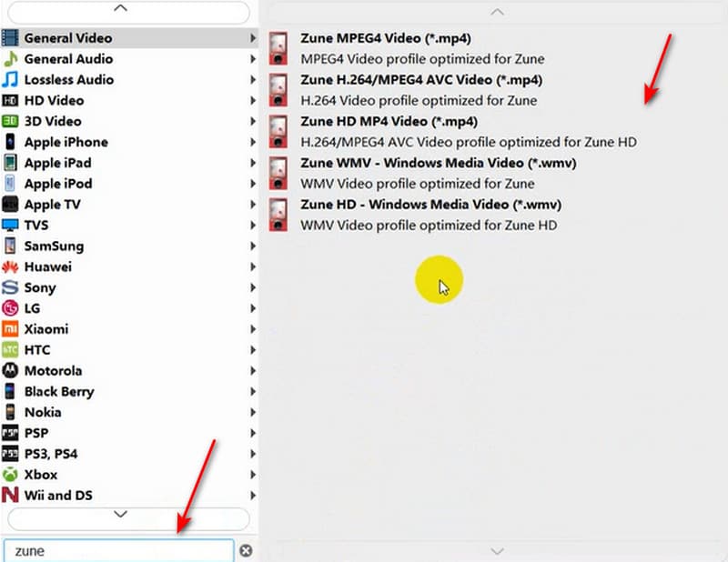Click the Nokia phone icon
Screen dimensions: 728x562
pos(10,412)
